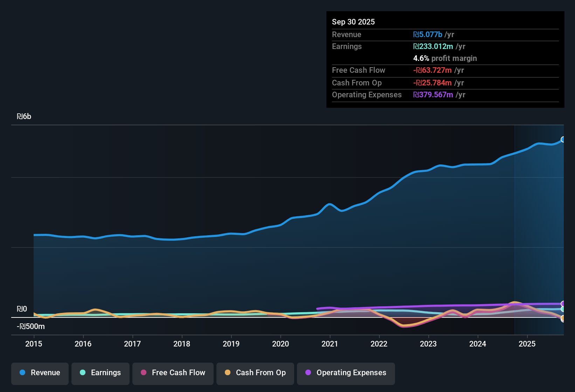Viewport: 575px width, 392px height.
Task: Toggle the Operating Expenses series
Action: click(x=346, y=373)
